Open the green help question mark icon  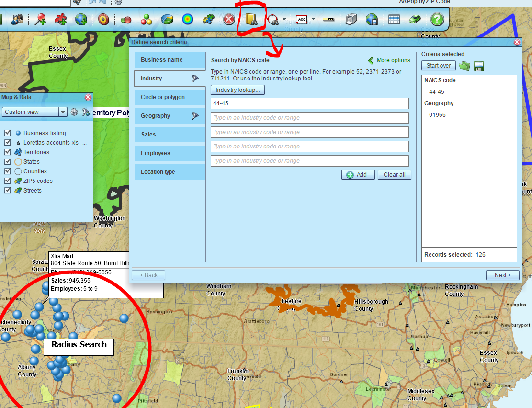tap(437, 19)
